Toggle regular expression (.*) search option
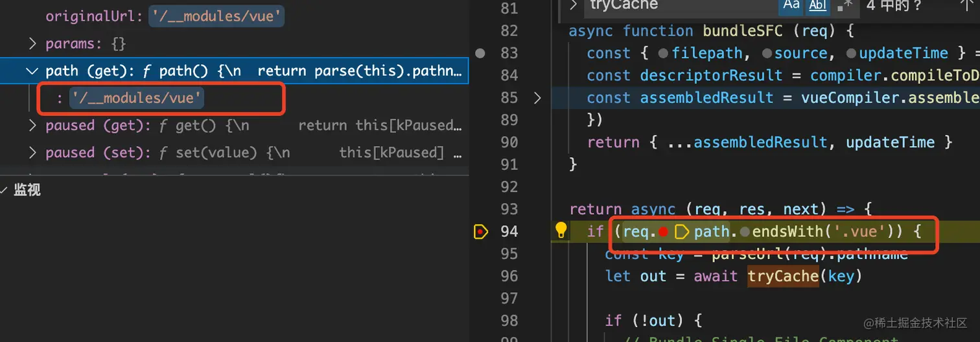The height and width of the screenshot is (342, 980). click(x=845, y=5)
